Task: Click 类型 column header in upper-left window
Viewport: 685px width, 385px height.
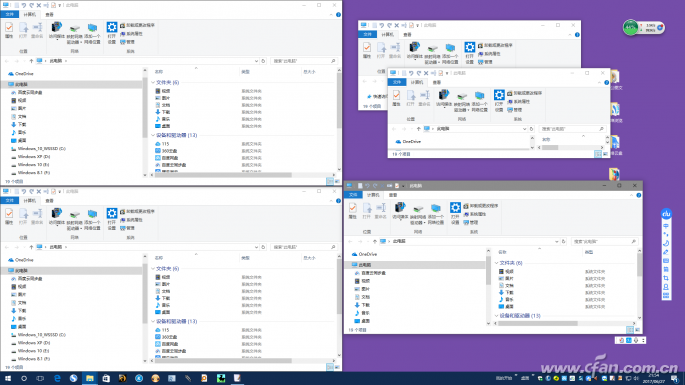Action: pos(246,72)
